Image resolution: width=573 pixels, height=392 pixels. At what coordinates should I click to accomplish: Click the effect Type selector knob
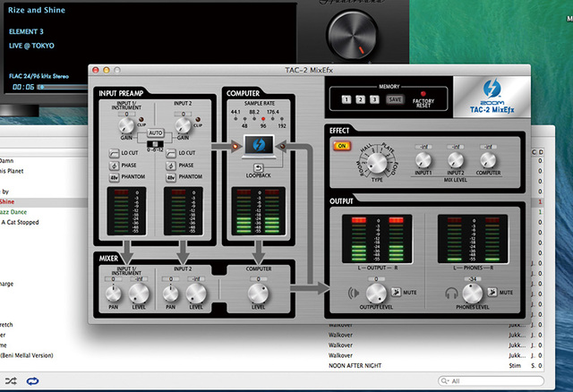pos(377,161)
